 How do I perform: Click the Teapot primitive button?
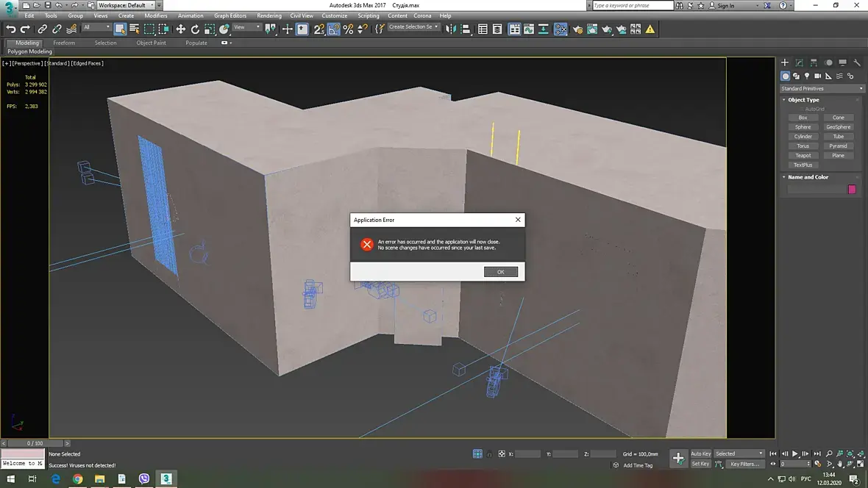tap(803, 155)
